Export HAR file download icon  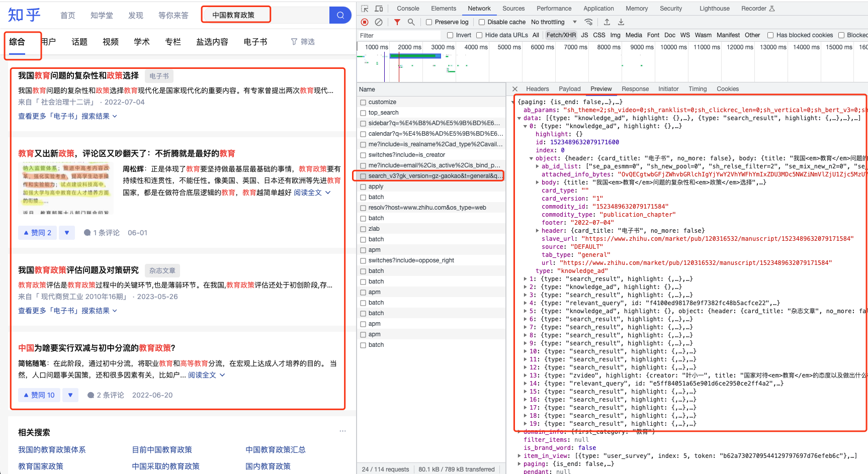(x=621, y=22)
